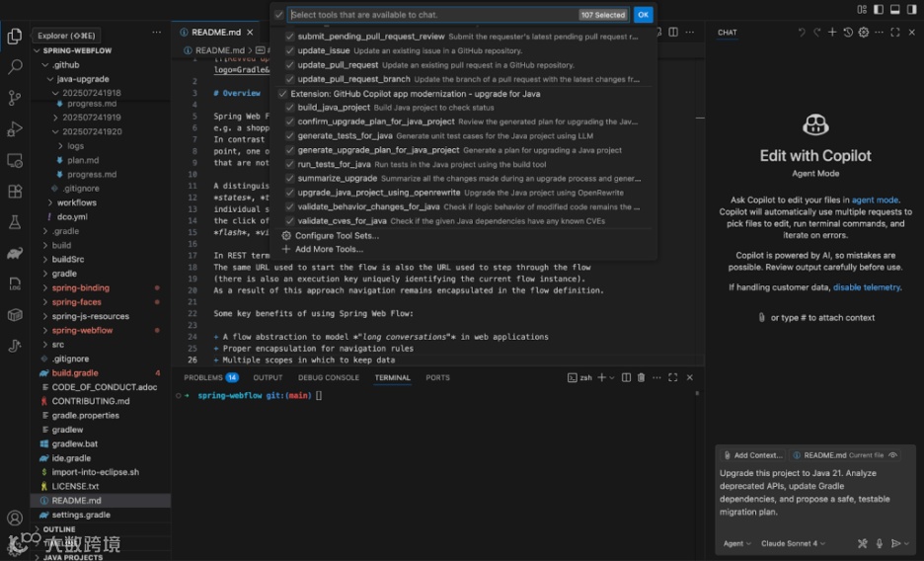The height and width of the screenshot is (561, 924).
Task: Open the Run and Debug view icon
Action: [x=15, y=129]
